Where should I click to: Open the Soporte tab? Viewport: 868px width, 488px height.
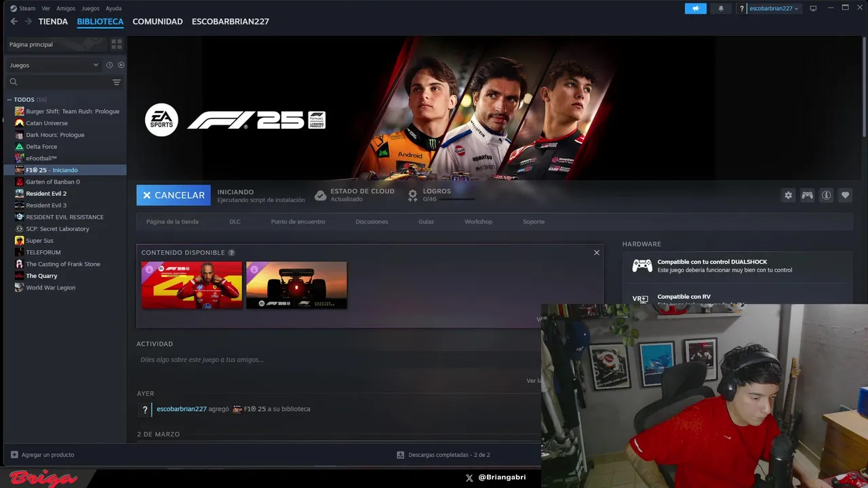tap(533, 222)
